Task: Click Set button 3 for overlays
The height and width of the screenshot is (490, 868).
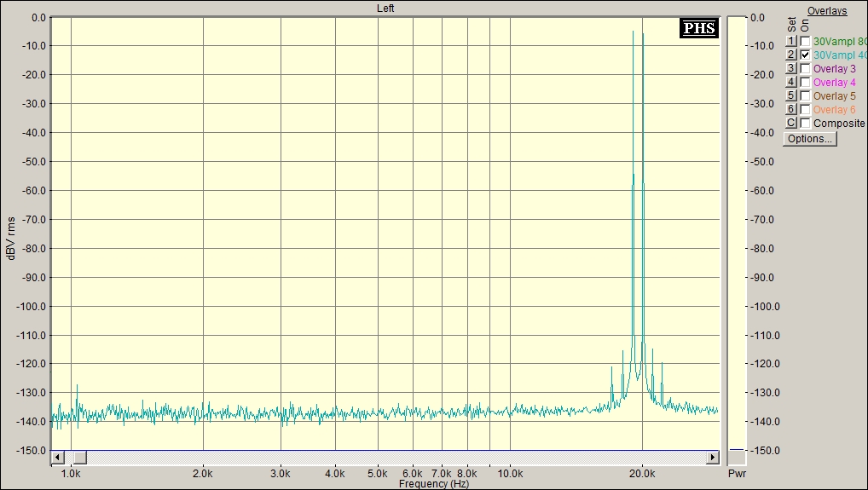Action: point(791,68)
